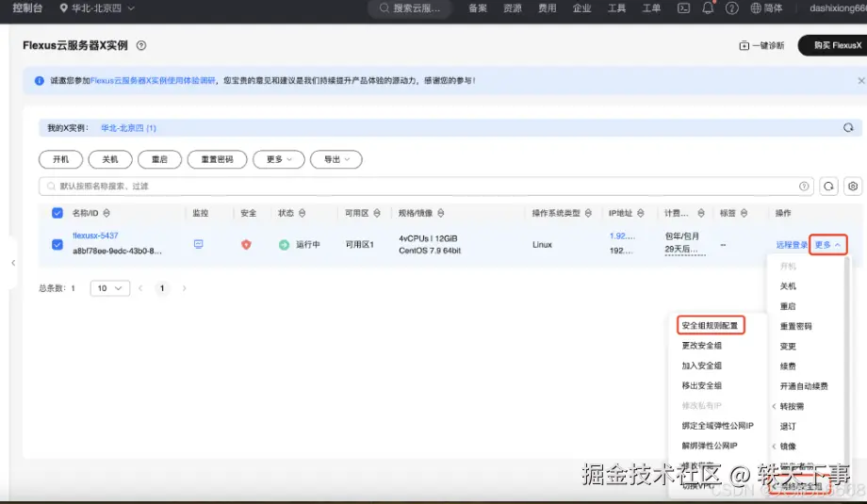Select 安全组规则配置 in submenu

pyautogui.click(x=710, y=326)
